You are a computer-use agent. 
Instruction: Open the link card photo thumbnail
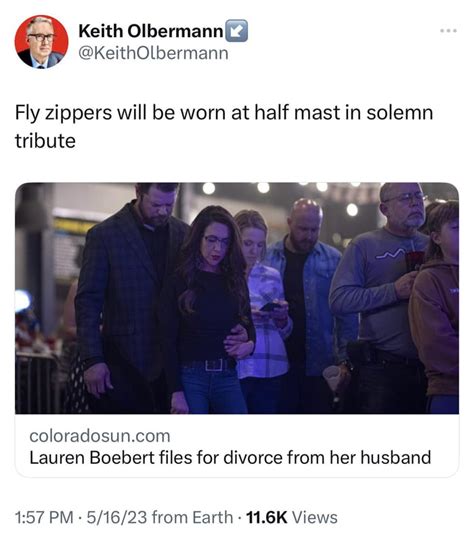click(237, 298)
